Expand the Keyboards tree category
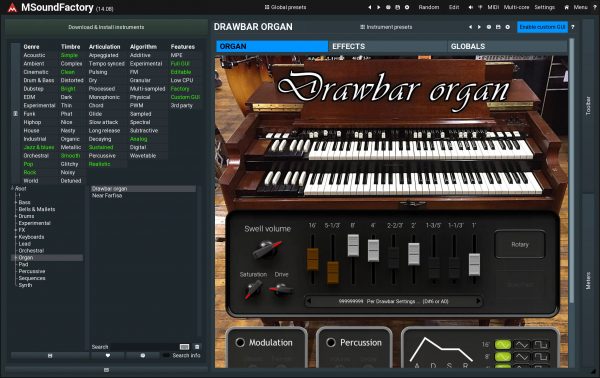 (16, 237)
